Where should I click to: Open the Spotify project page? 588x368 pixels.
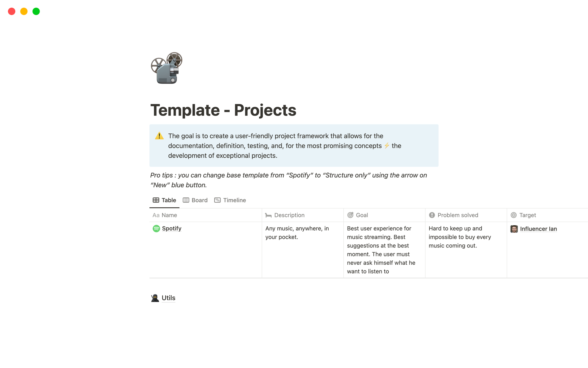[171, 228]
